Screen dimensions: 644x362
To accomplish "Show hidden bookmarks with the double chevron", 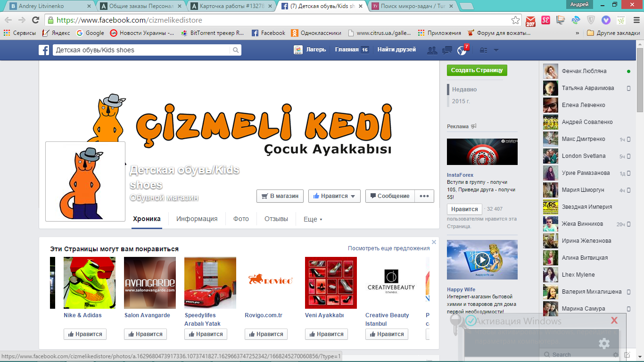I will [578, 33].
